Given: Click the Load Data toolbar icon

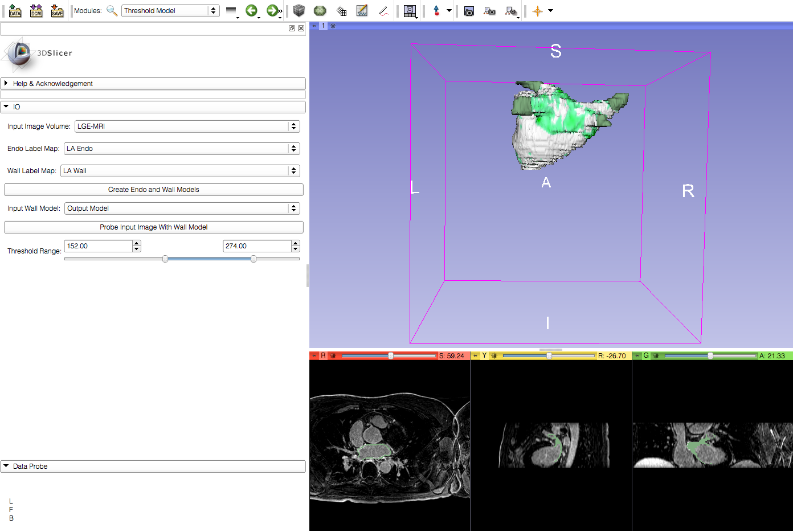Looking at the screenshot, I should [15, 11].
